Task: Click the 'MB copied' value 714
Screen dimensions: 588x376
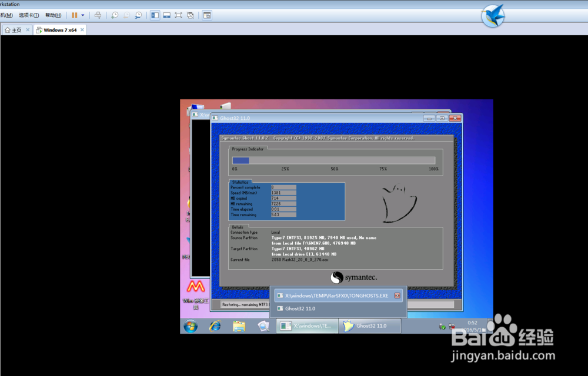Action: (283, 199)
